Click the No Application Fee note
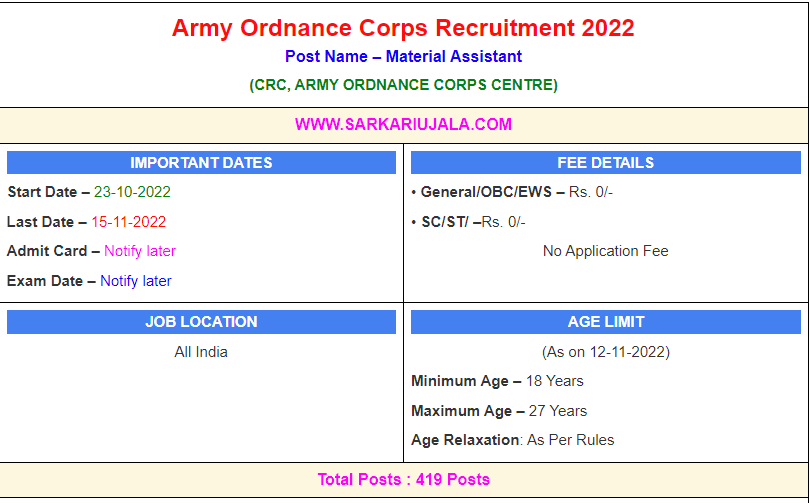Image resolution: width=810 pixels, height=503 pixels. click(x=605, y=251)
